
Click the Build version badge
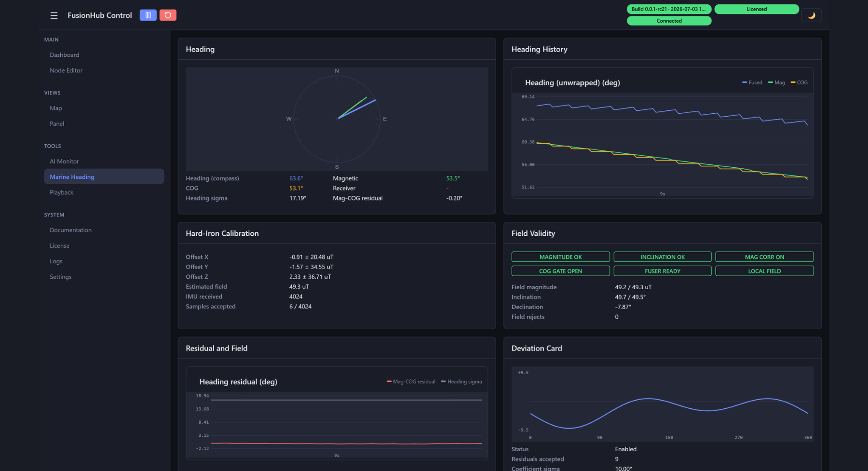[669, 9]
